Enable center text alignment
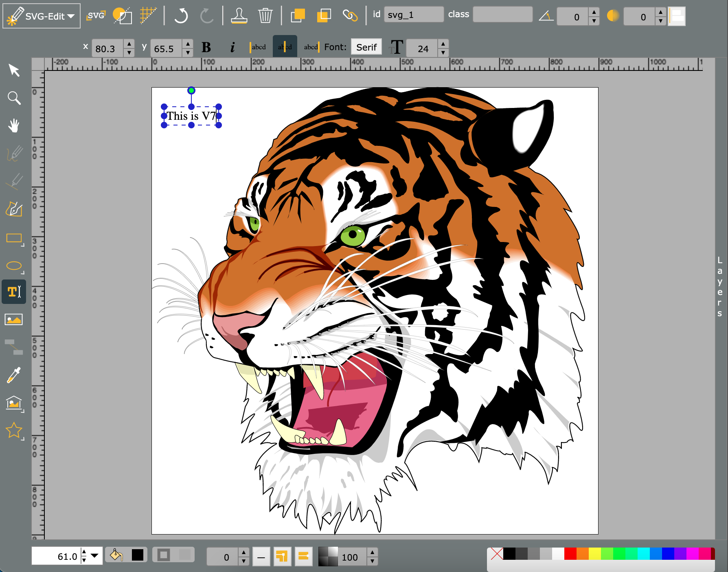Screen dimensions: 728x572 [x=285, y=46]
